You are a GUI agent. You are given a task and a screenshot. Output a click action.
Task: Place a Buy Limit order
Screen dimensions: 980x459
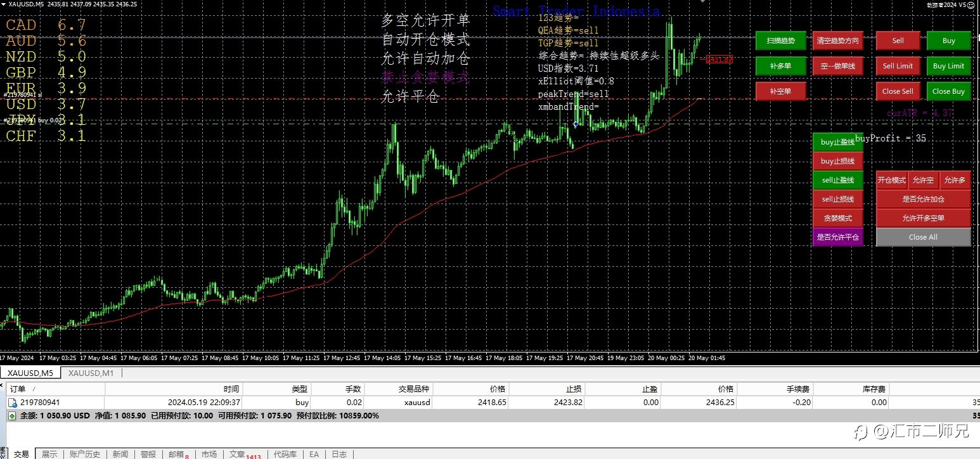[948, 66]
